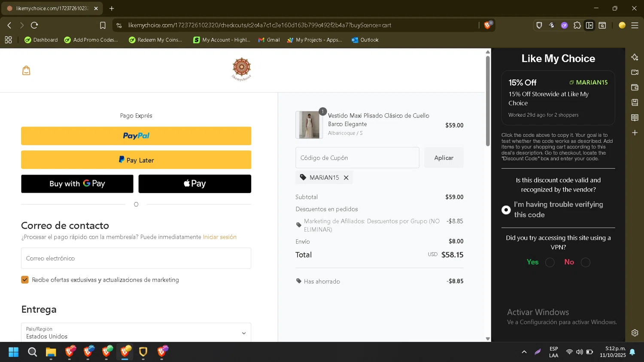Open the site information icon in address bar
Screen dimensions: 644x362
[x=119, y=25]
